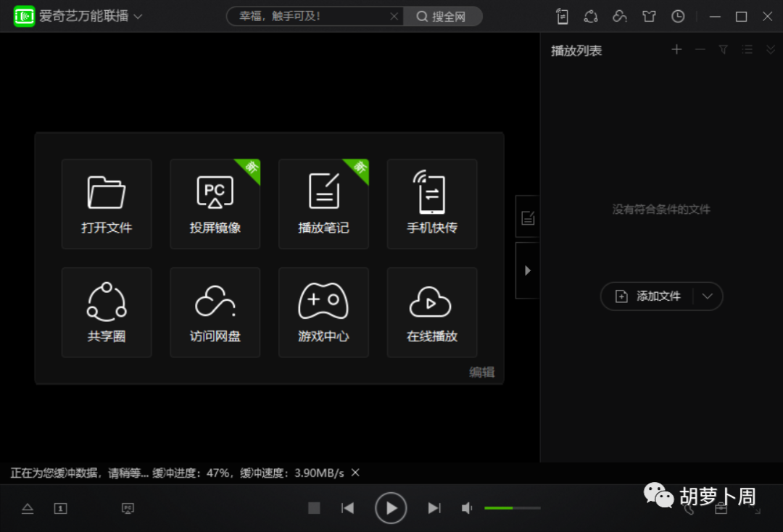
Task: Click the 播放列表 panel title
Action: (x=576, y=51)
